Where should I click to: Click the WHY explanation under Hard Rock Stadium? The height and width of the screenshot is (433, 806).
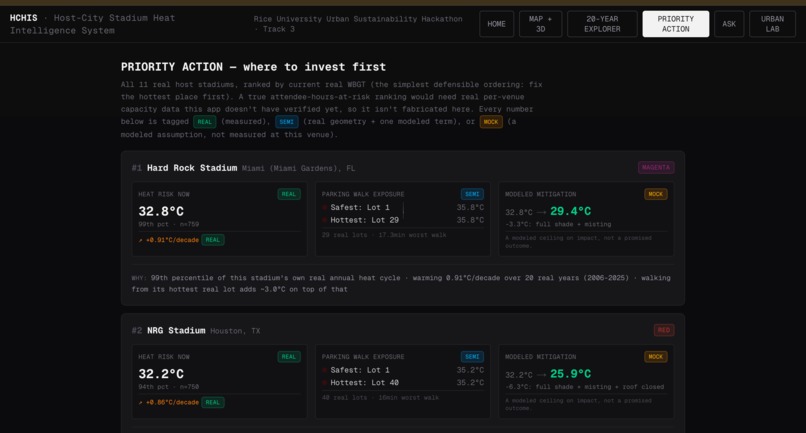401,283
